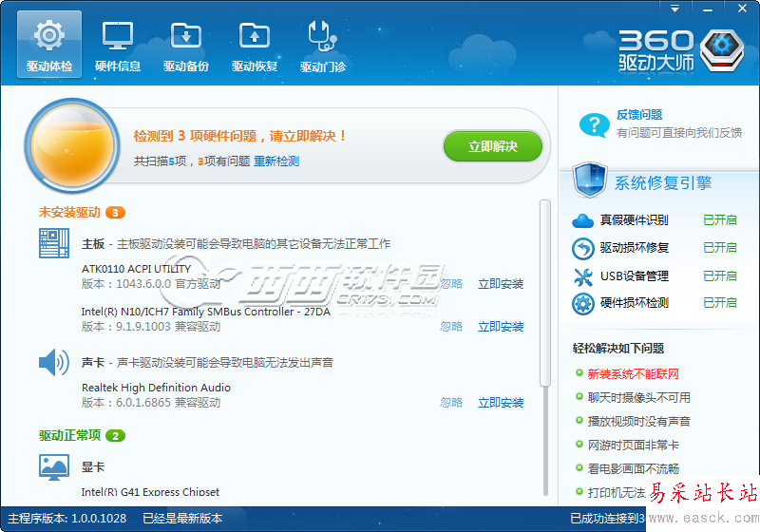Viewport: 760px width, 532px height.
Task: Click the USB设备管理 tools icon
Action: (x=582, y=277)
